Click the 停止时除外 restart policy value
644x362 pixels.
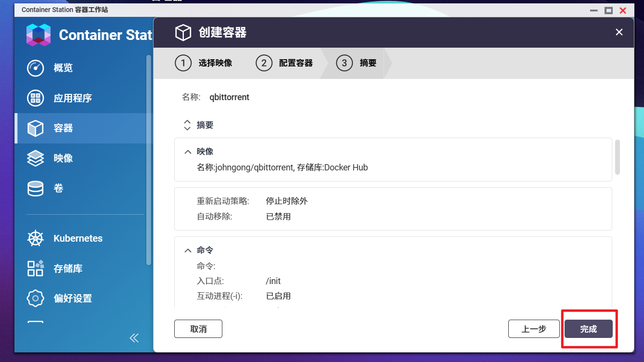tap(287, 201)
